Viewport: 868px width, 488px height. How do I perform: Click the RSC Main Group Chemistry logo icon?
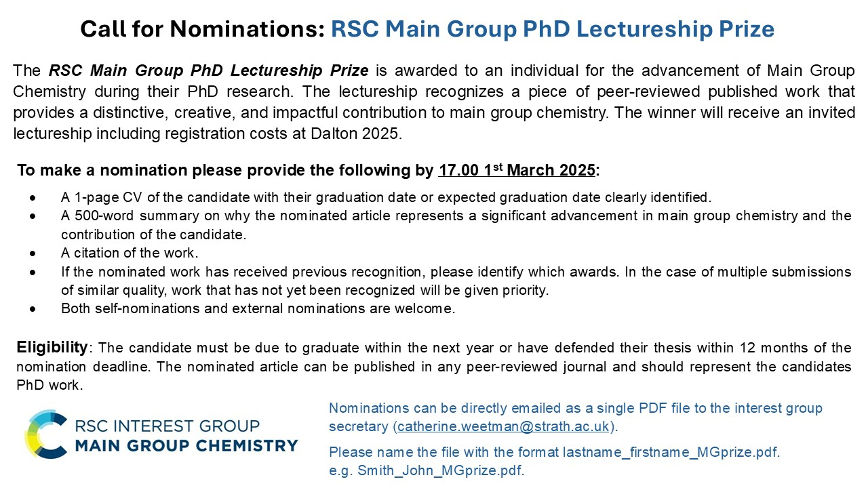point(46,434)
